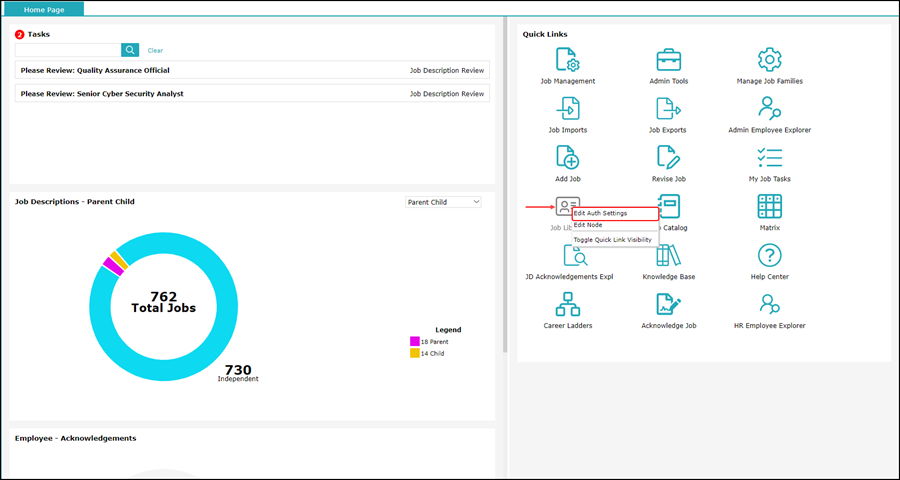The image size is (900, 480).
Task: Click the Help Center question mark icon
Action: (770, 255)
